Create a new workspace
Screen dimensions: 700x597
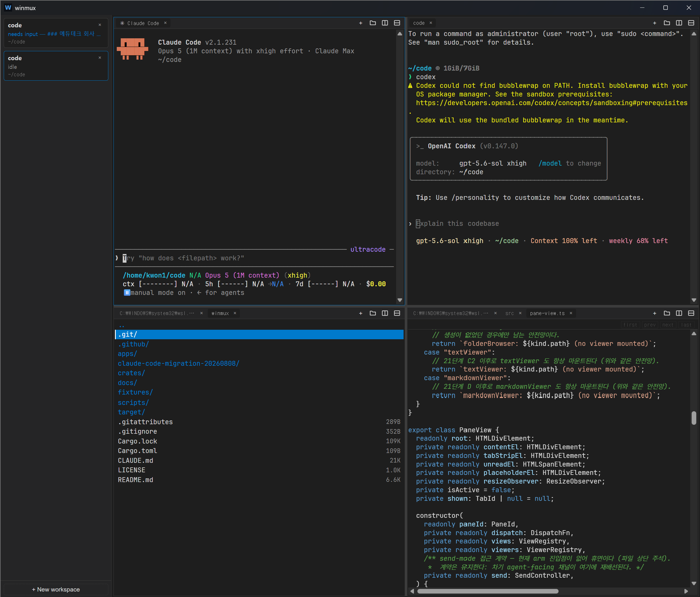[x=56, y=589]
